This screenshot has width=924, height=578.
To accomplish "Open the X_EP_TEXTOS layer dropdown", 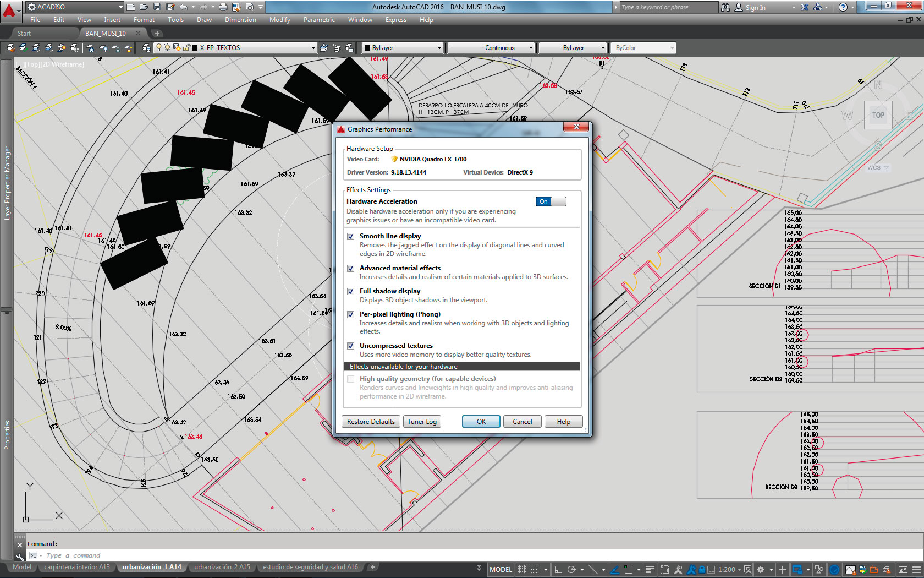I will pyautogui.click(x=312, y=48).
